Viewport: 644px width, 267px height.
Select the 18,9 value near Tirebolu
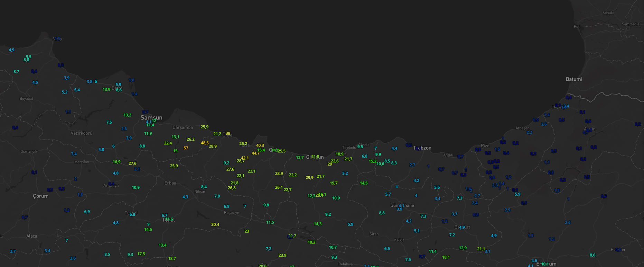point(339,154)
